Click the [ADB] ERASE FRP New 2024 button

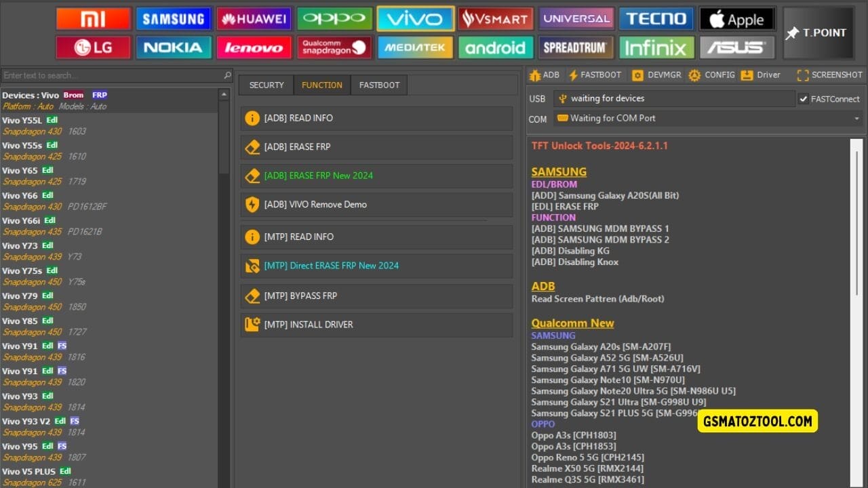[376, 175]
